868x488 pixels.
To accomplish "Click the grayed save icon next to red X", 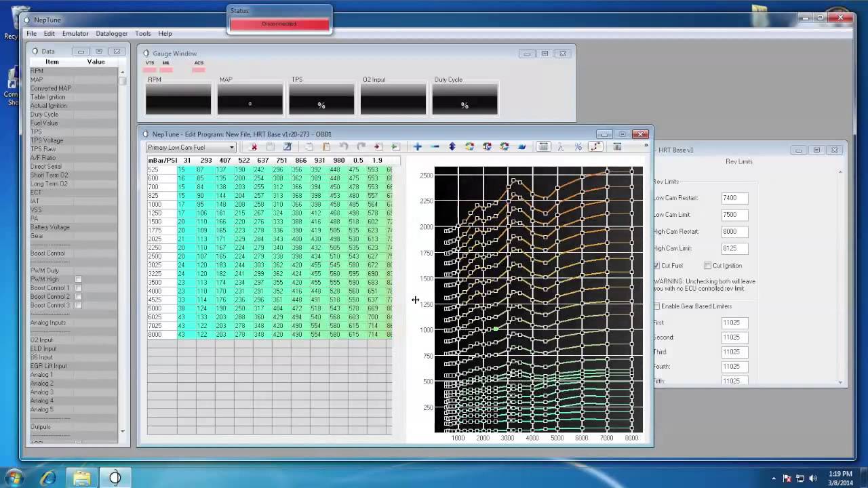I will [270, 146].
